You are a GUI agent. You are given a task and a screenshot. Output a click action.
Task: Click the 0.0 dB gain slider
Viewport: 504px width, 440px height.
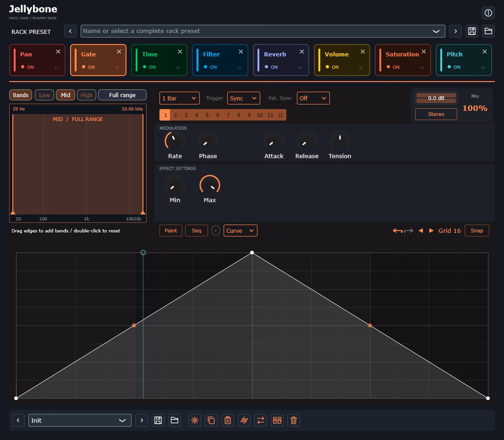(436, 98)
